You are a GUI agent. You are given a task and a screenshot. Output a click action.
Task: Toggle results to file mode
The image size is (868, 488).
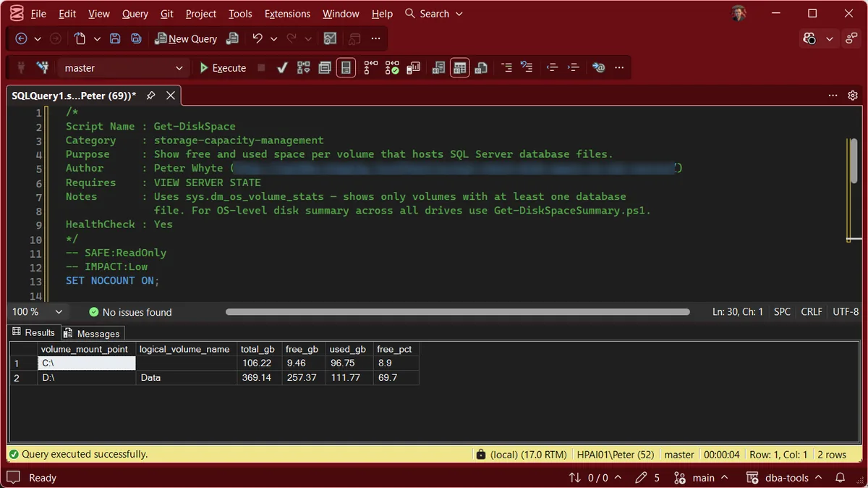481,67
